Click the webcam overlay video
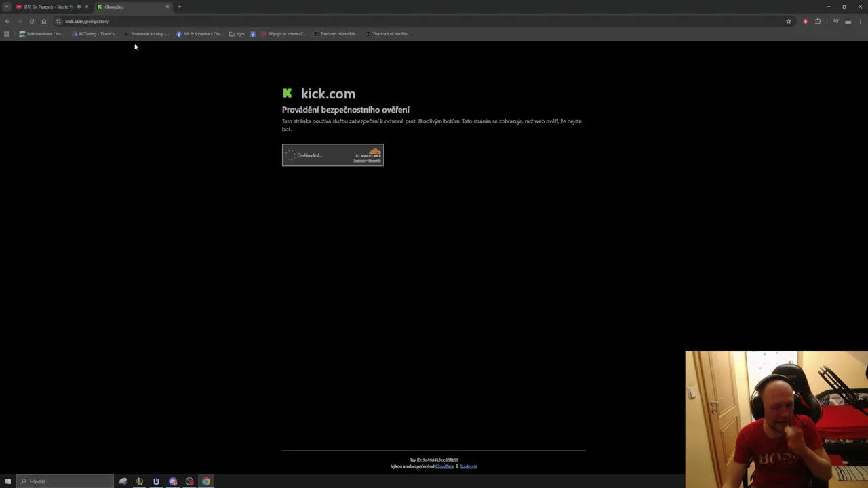 click(x=776, y=419)
